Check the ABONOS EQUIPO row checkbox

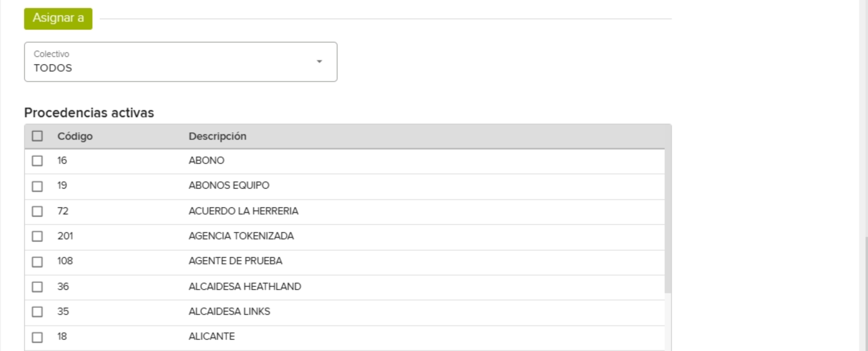click(x=37, y=186)
